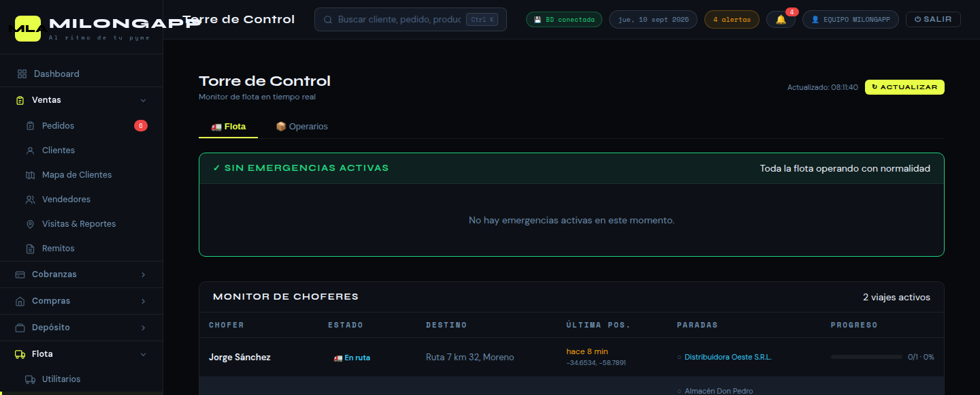This screenshot has height=395, width=980.
Task: Click the Dashboard grid icon
Action: (x=22, y=74)
